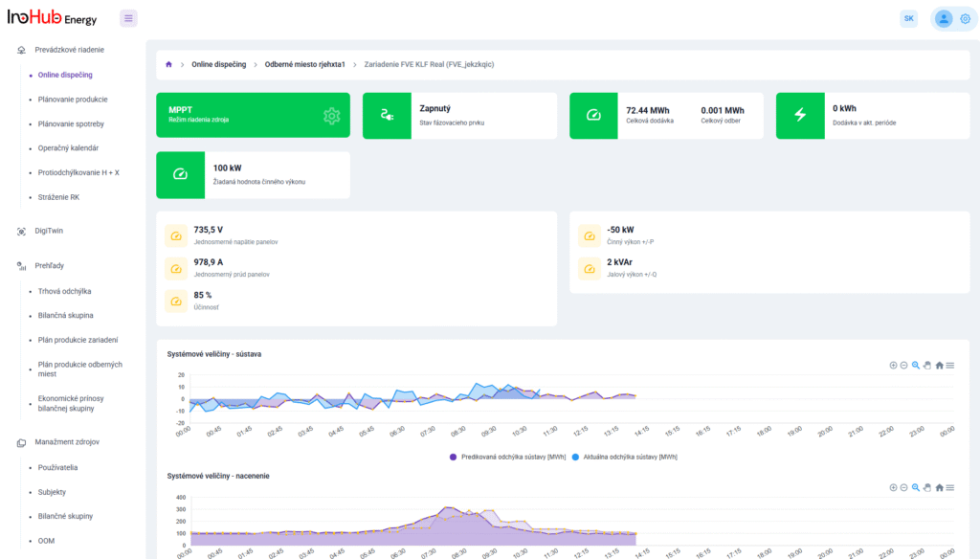
Task: Click the breadcrumb home icon
Action: (x=169, y=64)
